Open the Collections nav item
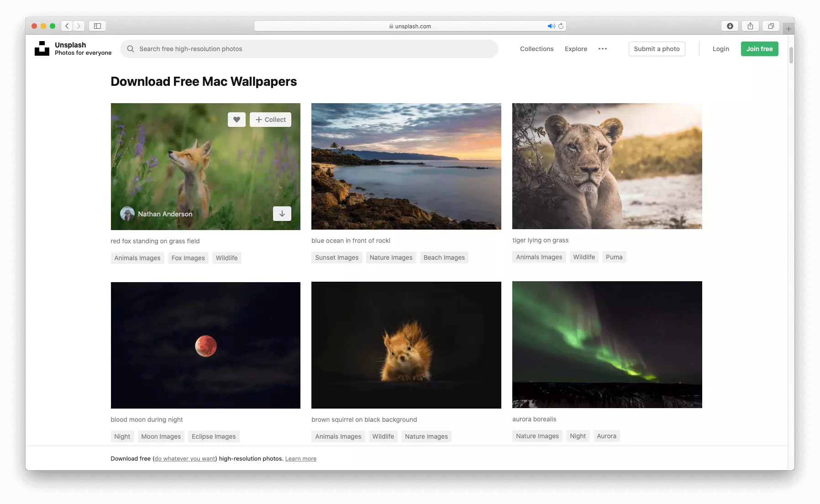 click(536, 49)
